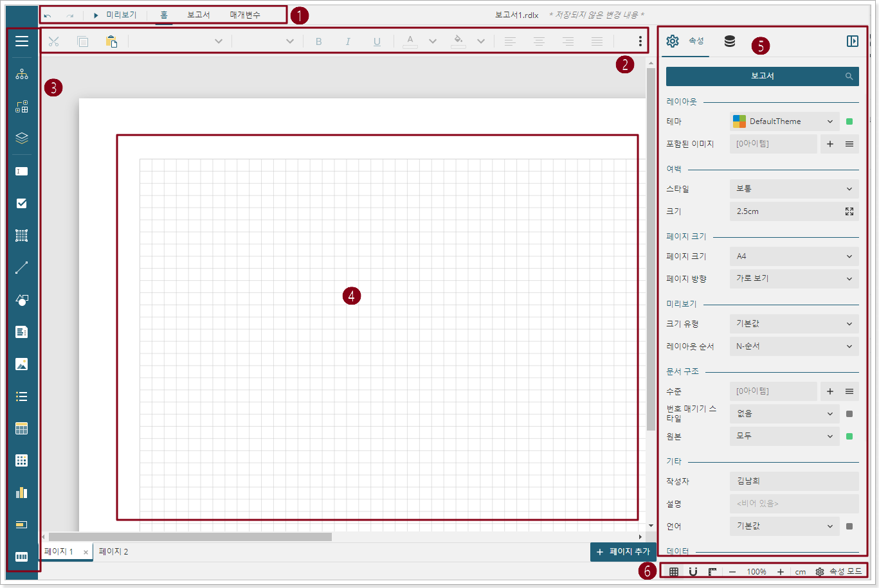The height and width of the screenshot is (588, 879).
Task: Toggle the grid display in the status bar
Action: point(673,571)
